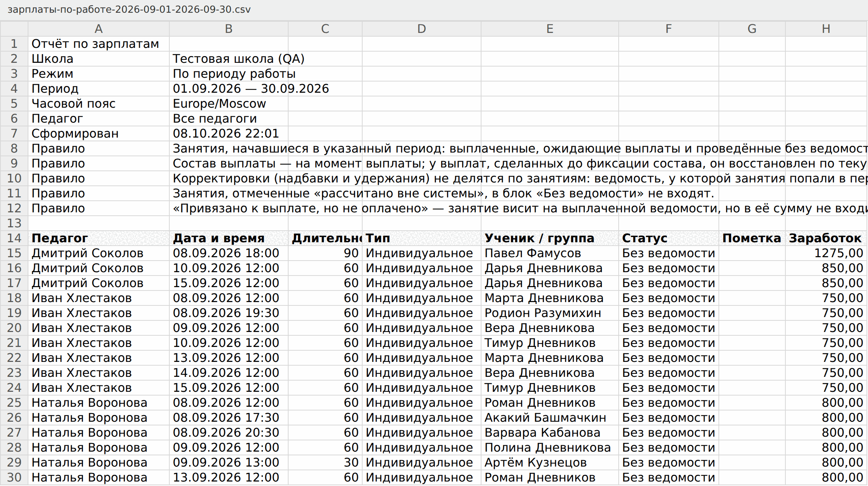Click cell 'Варвара Кабанова'
868x486 pixels.
[550, 433]
